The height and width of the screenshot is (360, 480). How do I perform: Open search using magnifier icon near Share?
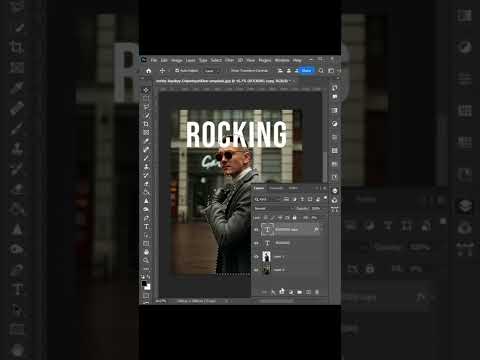click(x=321, y=71)
